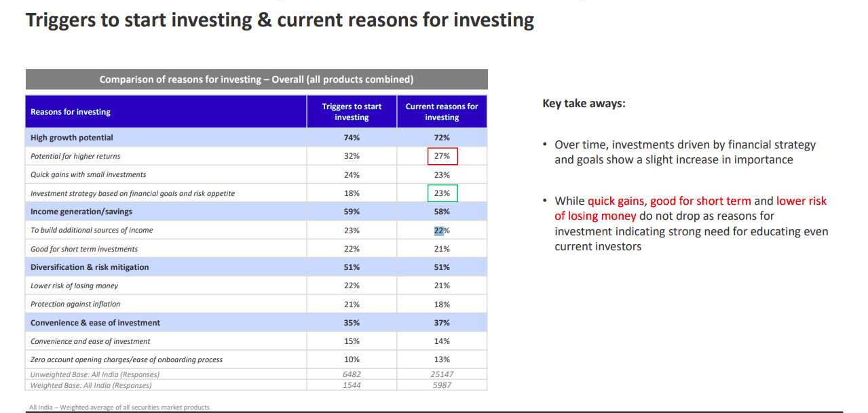Click the highlighted 22% in the additional income row
This screenshot has height=413, width=868.
point(440,231)
